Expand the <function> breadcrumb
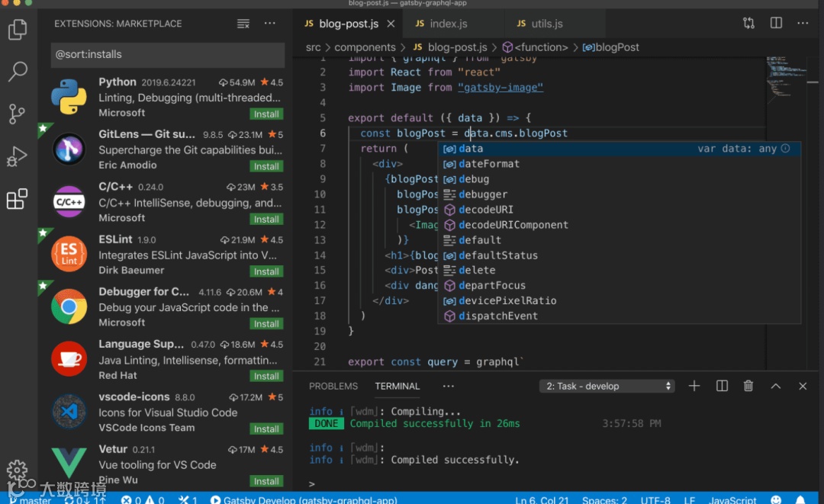 (535, 47)
